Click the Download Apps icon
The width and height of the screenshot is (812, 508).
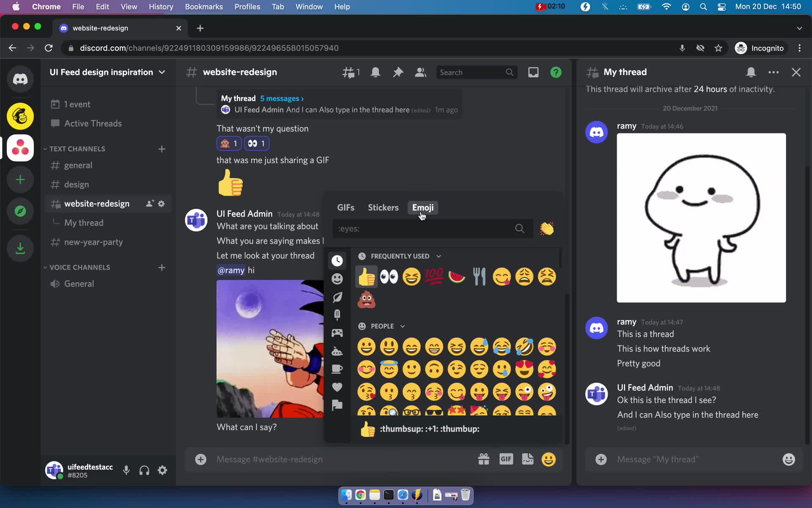[20, 248]
